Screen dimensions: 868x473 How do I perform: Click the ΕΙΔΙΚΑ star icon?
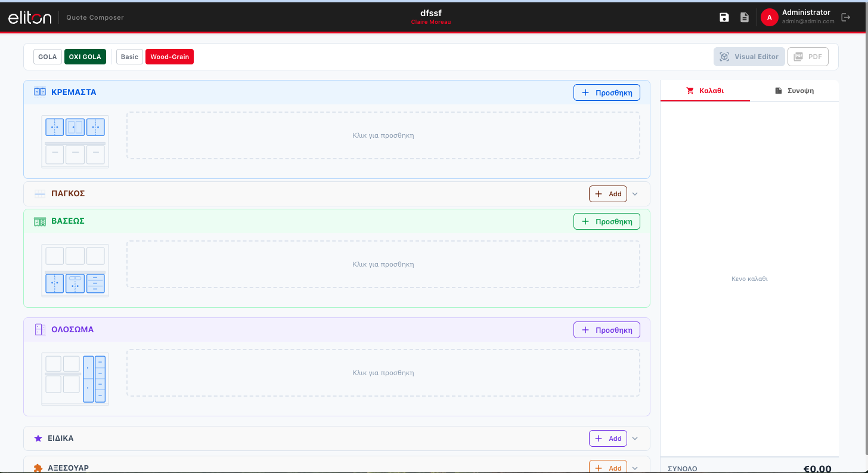pyautogui.click(x=38, y=438)
